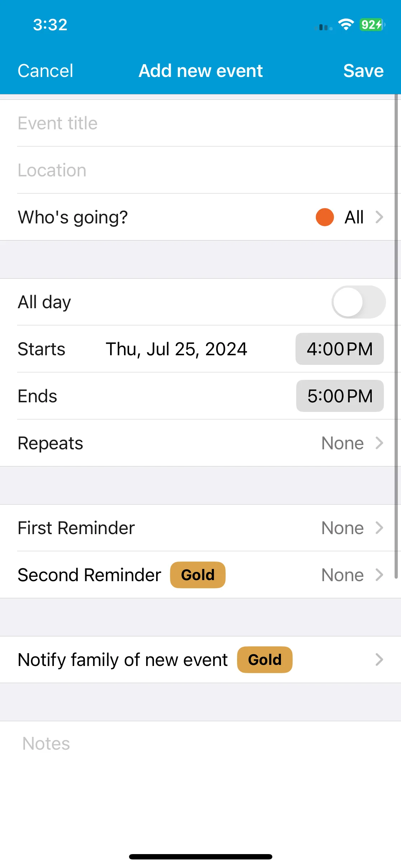Tap the Gold badge beside Second Reminder

coord(198,575)
